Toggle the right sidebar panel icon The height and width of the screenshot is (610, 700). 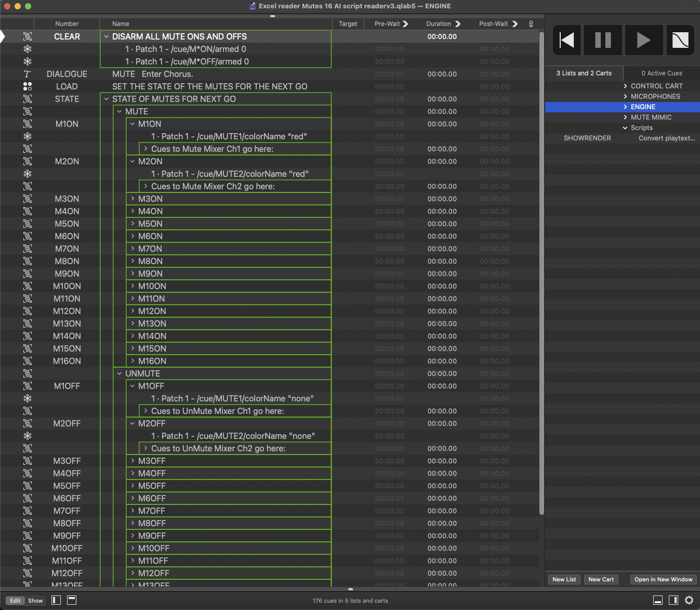[673, 600]
